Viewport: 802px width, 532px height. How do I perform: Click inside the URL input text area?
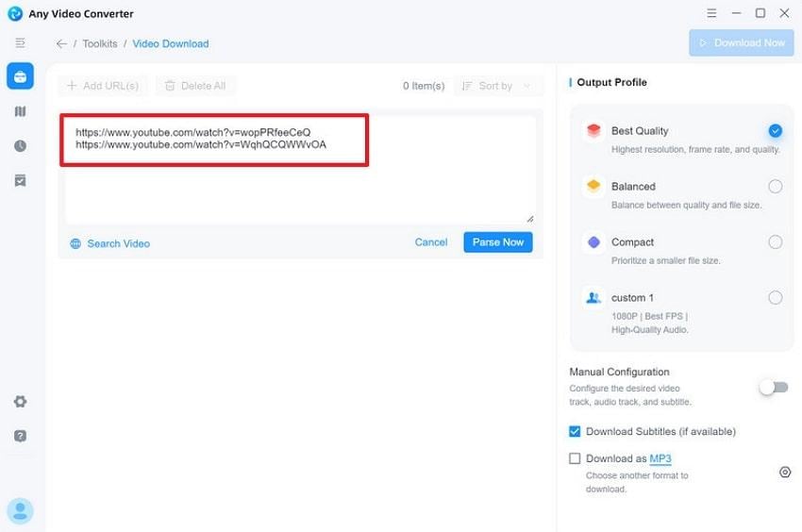coord(300,170)
